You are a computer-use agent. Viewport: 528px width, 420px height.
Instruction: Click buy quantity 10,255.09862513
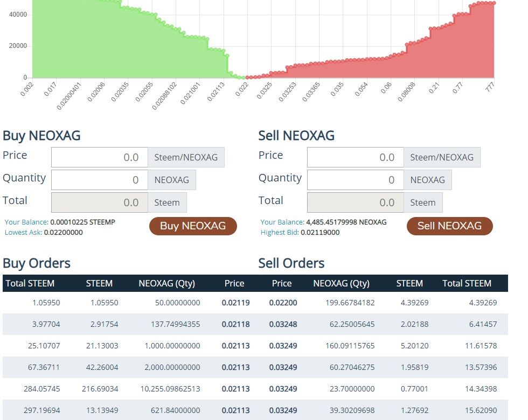[x=170, y=389]
